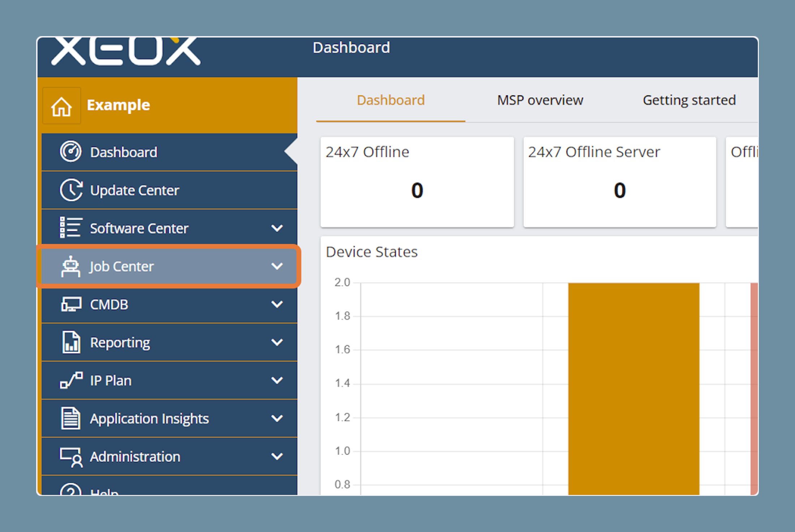The height and width of the screenshot is (532, 795).
Task: Click the Application Insights document icon
Action: click(x=70, y=418)
